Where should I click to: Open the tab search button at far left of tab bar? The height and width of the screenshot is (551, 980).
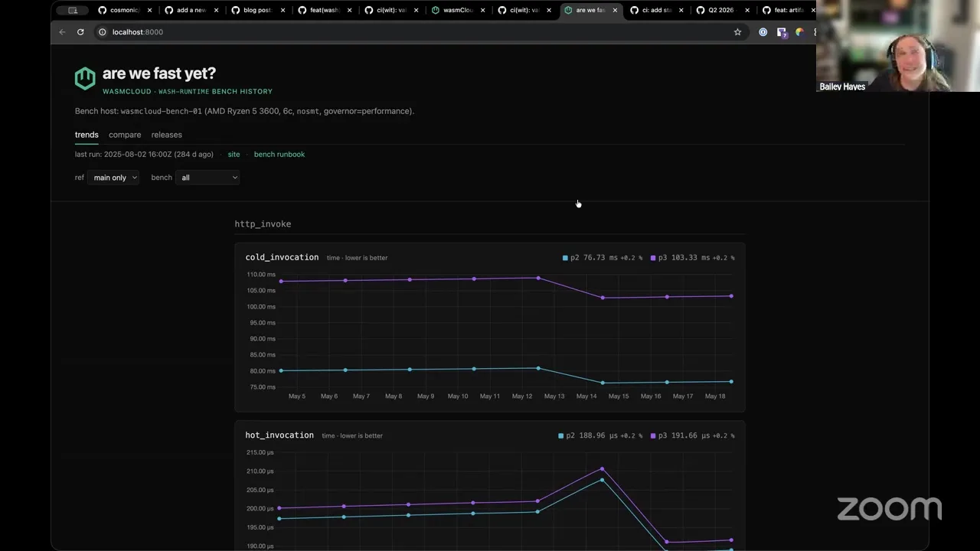pyautogui.click(x=73, y=10)
